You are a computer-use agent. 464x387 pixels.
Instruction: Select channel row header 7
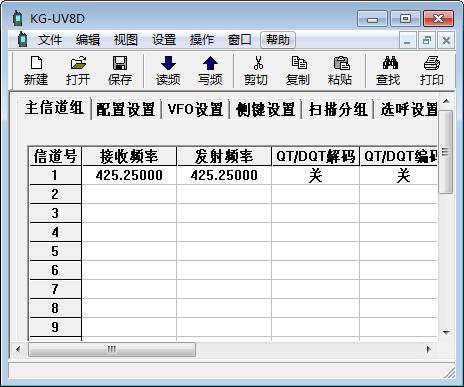click(x=55, y=289)
